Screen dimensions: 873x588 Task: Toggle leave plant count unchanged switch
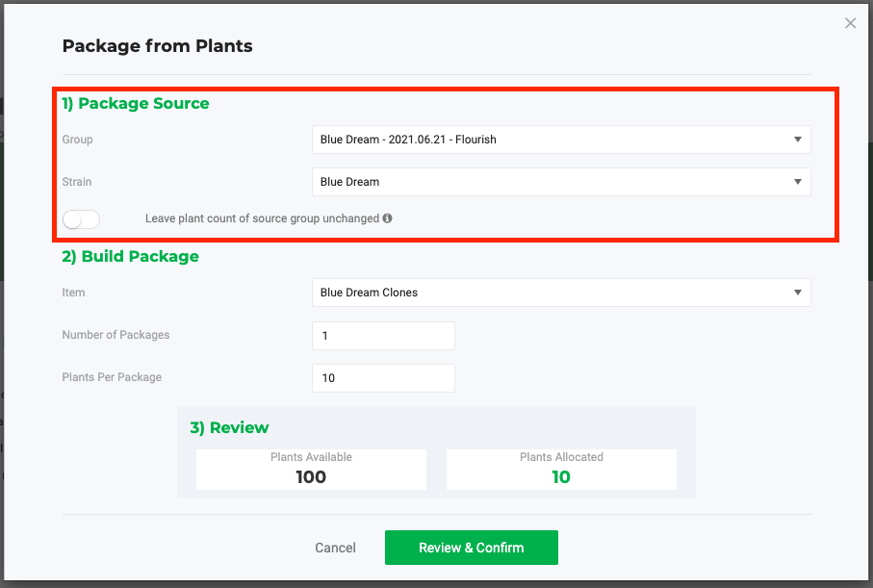pos(81,219)
